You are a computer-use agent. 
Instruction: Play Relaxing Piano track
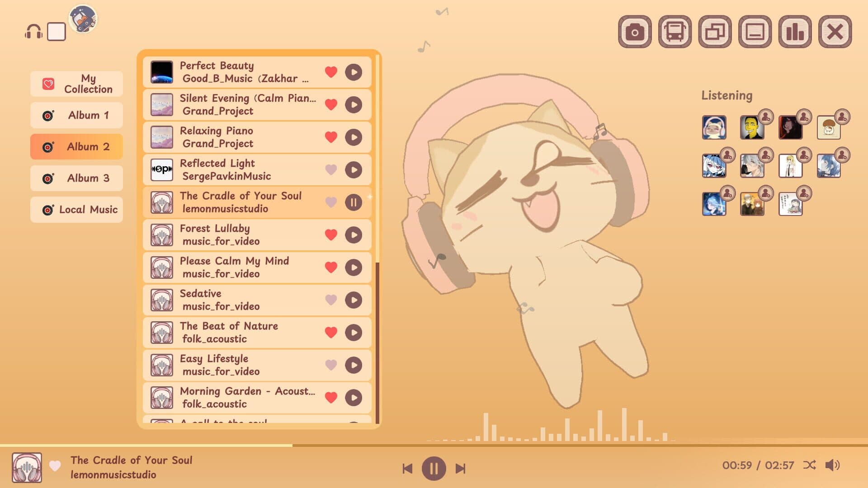click(354, 137)
